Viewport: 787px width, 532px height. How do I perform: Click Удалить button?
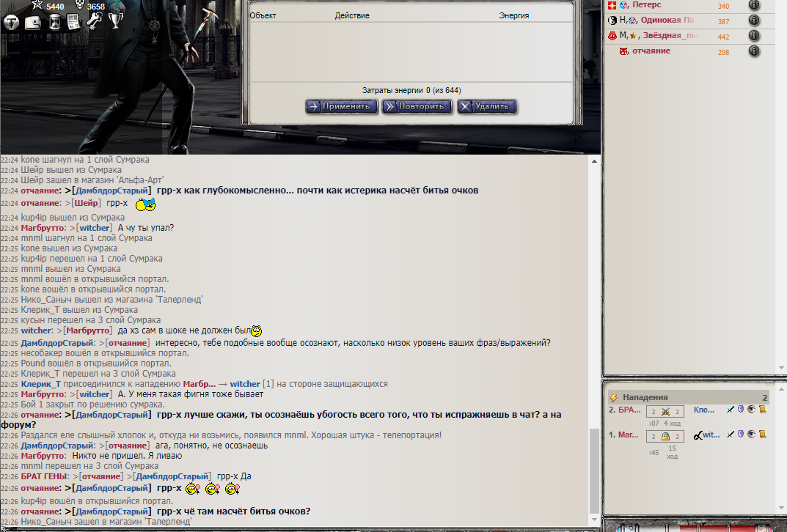(x=486, y=106)
